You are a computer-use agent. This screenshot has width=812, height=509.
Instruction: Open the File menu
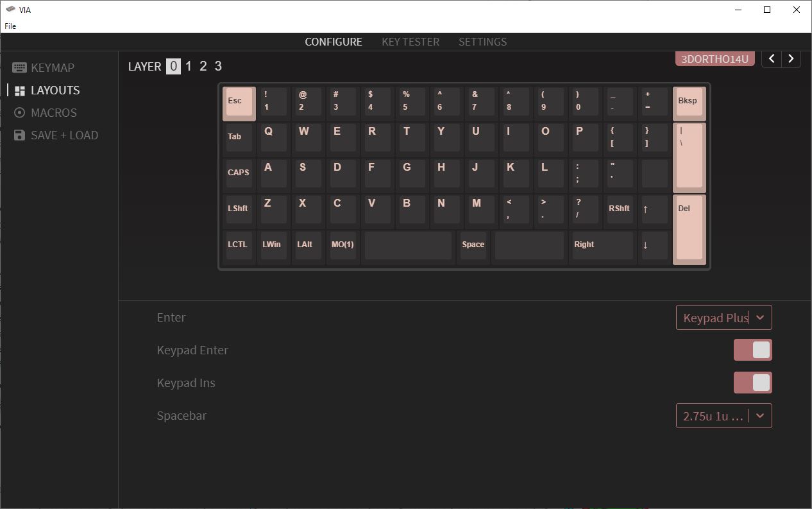(10, 26)
